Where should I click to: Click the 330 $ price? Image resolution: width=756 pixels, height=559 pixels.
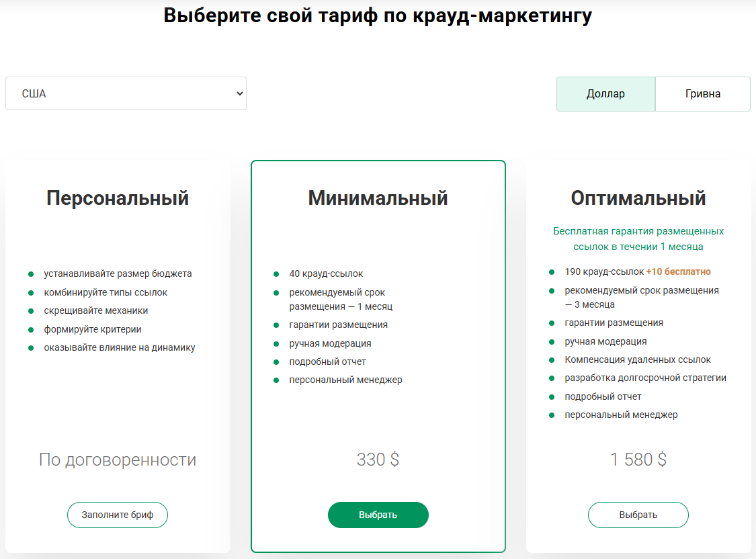coord(378,460)
